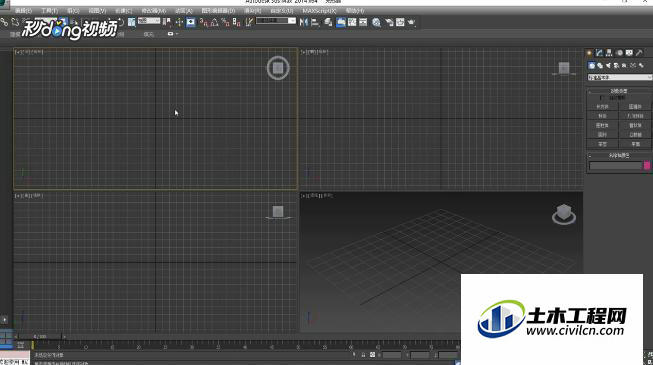Select Cameras category in Create panel
This screenshot has height=365, width=653.
click(x=616, y=65)
